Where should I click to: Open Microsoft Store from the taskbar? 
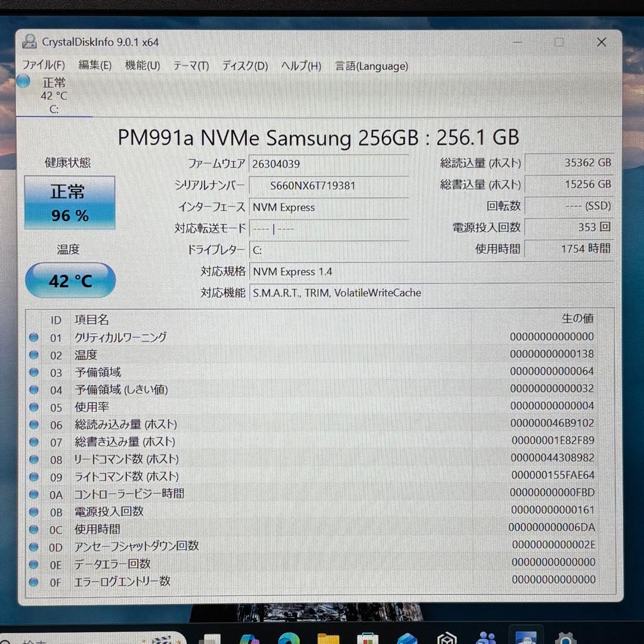click(x=367, y=638)
